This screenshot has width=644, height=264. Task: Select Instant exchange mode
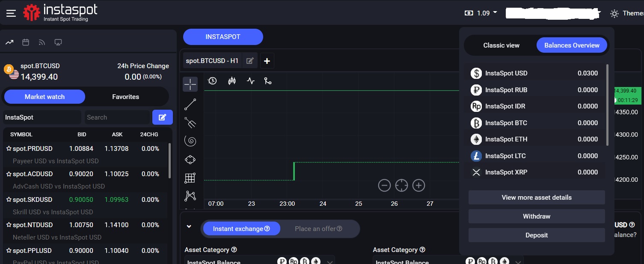[241, 229]
